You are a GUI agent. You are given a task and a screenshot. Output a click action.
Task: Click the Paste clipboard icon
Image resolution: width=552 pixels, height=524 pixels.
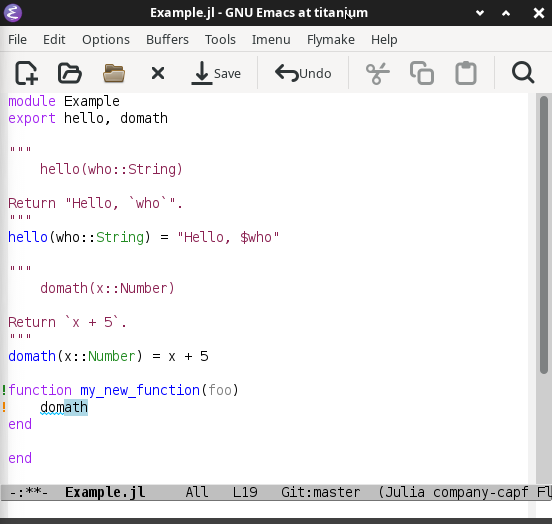[x=466, y=73]
